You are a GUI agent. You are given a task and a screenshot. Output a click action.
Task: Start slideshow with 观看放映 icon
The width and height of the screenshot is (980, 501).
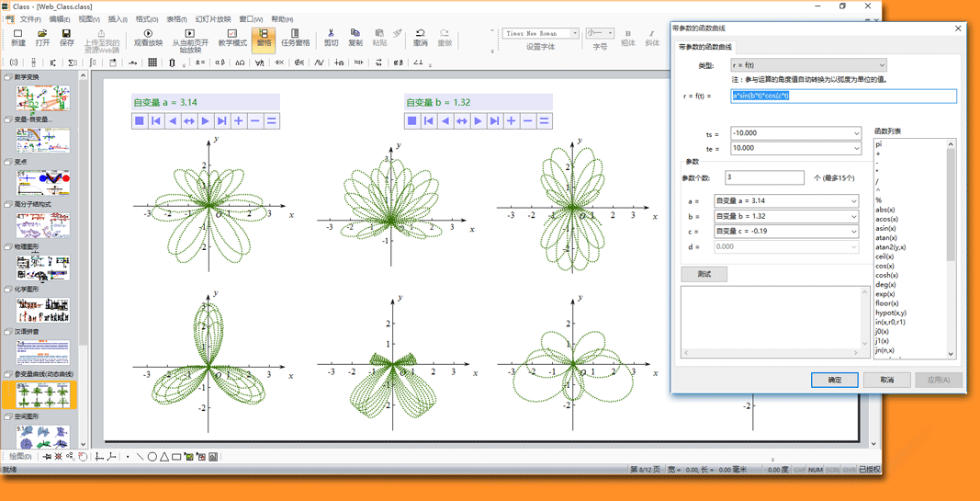point(148,37)
